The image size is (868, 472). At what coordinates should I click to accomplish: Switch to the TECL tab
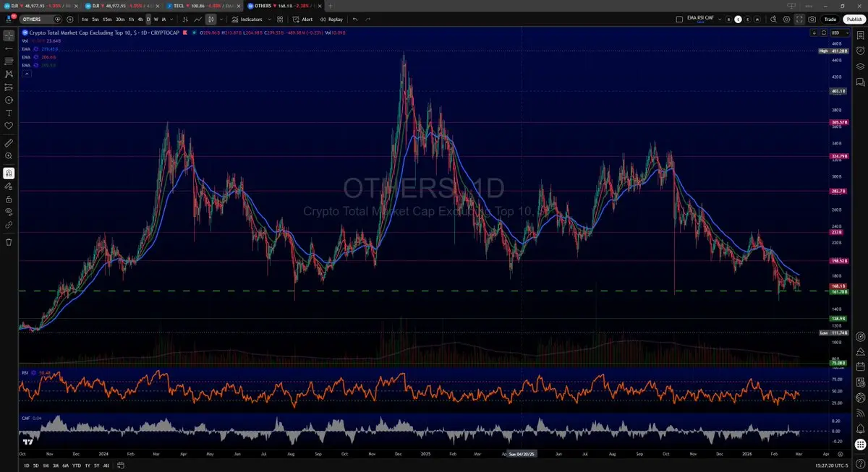(x=204, y=5)
